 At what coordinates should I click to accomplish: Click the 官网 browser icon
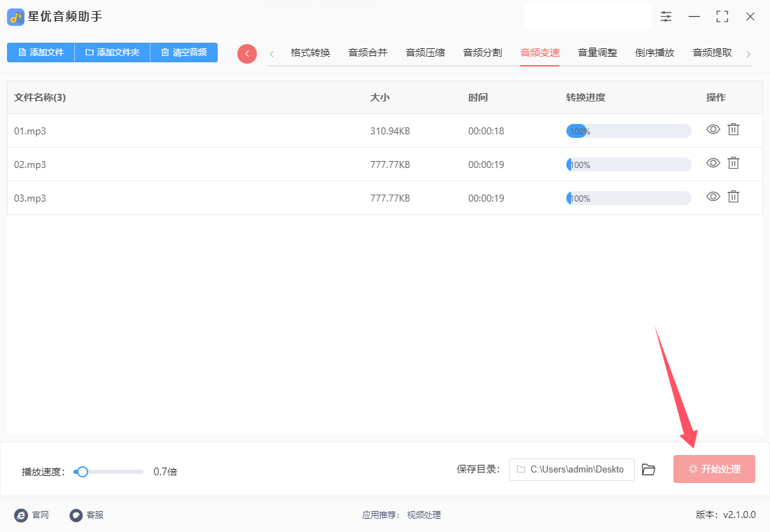(21, 515)
